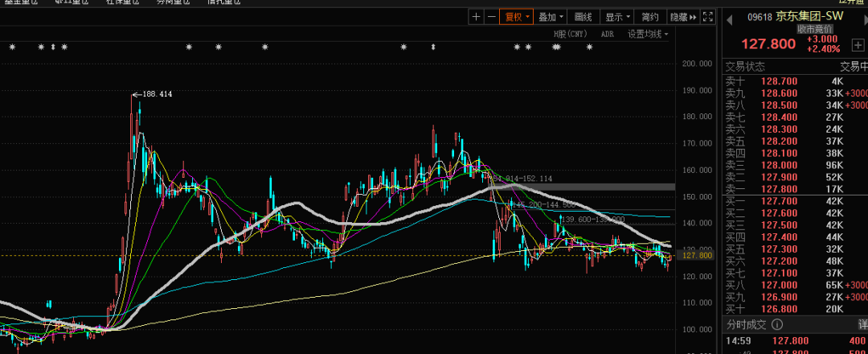This screenshot has width=868, height=354.
Task: Go to previous stock using left arrow
Action: tap(731, 17)
